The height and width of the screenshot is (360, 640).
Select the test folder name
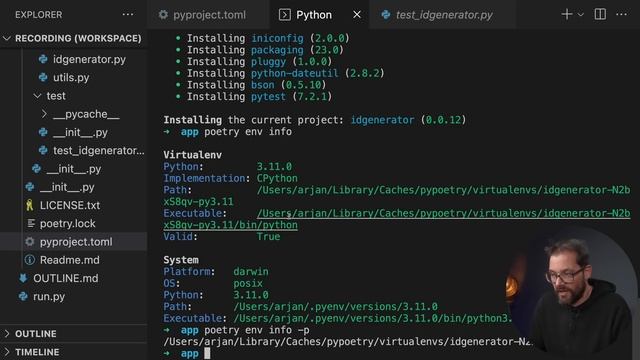tap(56, 96)
